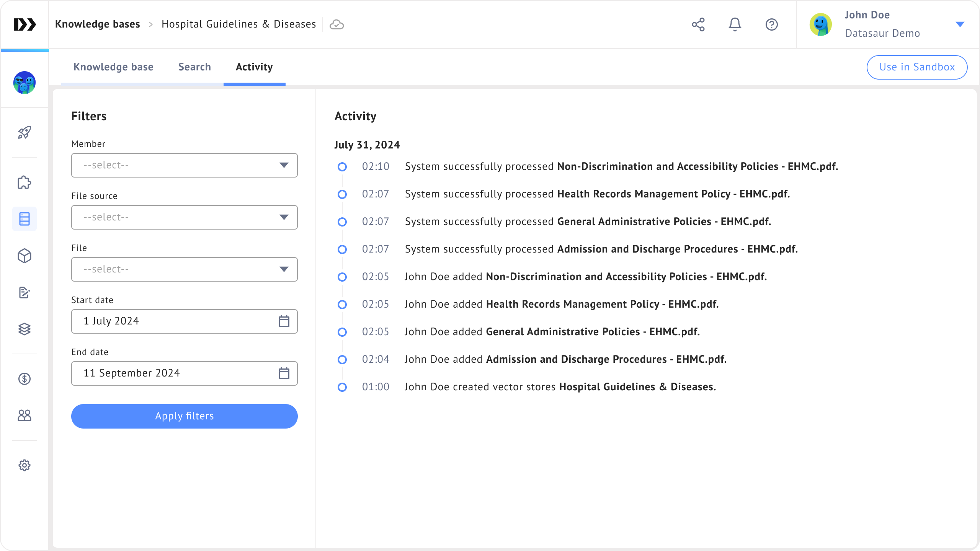Switch to the Knowledge base tab
Viewport: 980px width, 551px height.
[113, 67]
